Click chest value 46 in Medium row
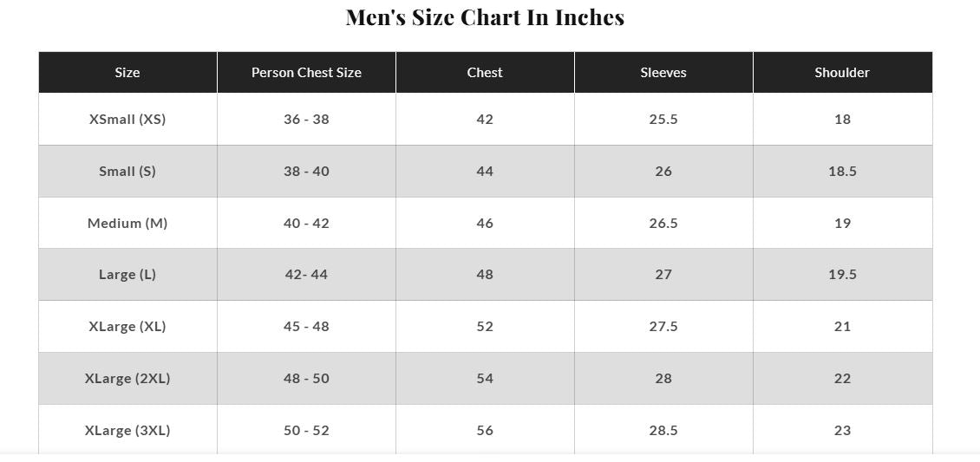This screenshot has width=980, height=462. 485,224
